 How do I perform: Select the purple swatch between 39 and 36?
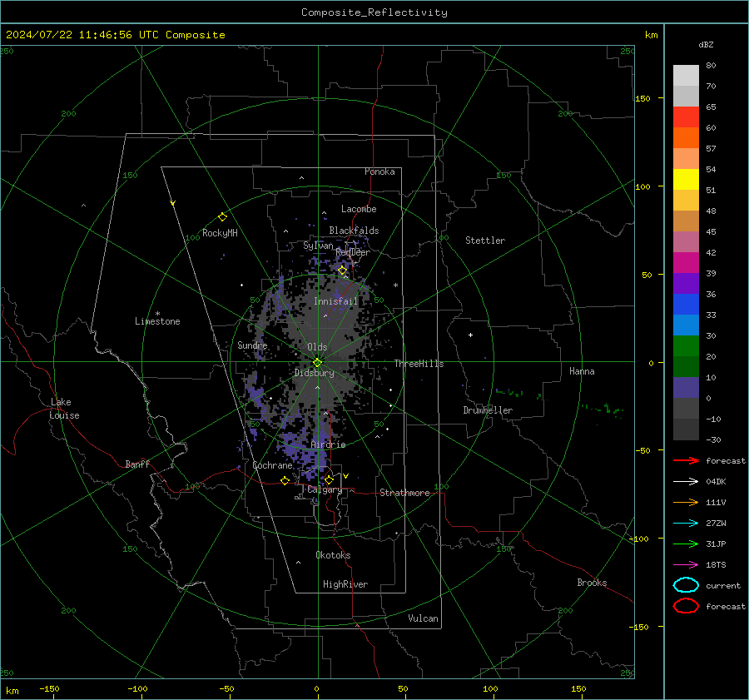(686, 283)
